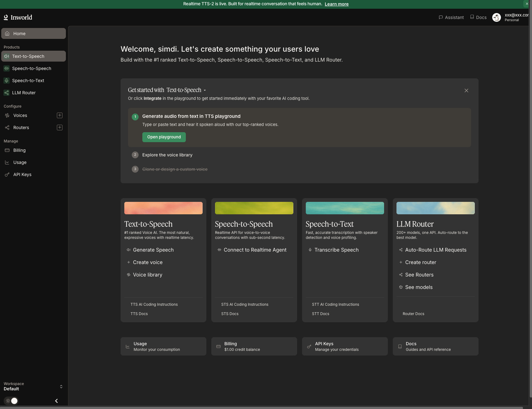The width and height of the screenshot is (532, 409).
Task: Open the Router Docs link
Action: [x=413, y=314]
